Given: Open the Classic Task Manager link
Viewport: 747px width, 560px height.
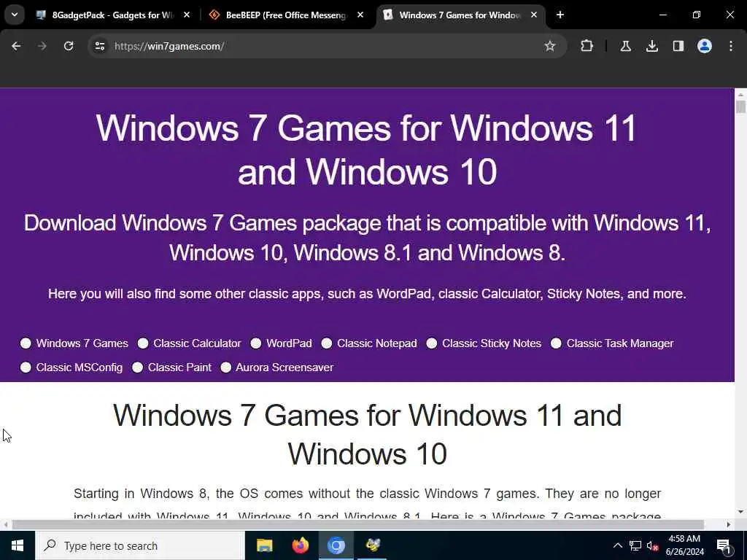Looking at the screenshot, I should click(620, 343).
